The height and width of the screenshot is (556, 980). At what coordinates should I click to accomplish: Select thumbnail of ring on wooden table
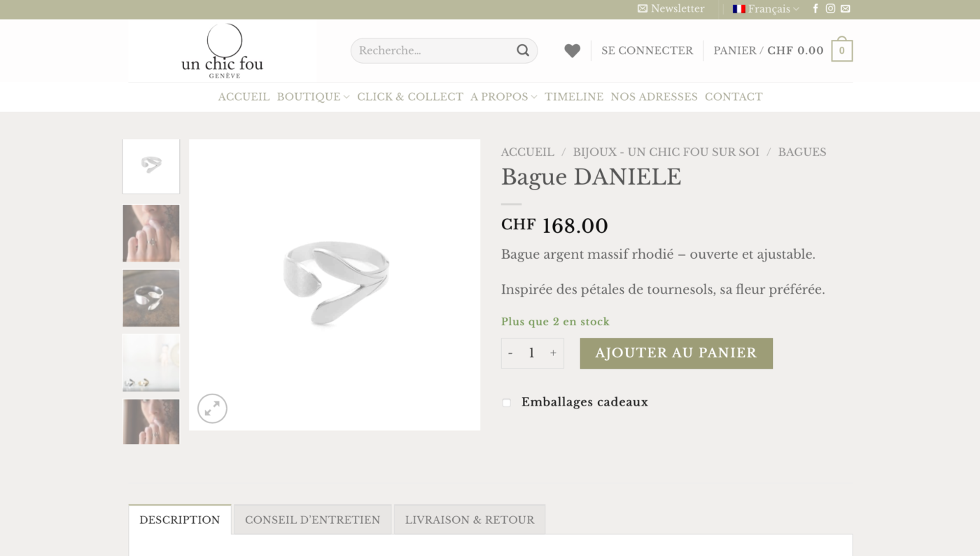click(151, 298)
